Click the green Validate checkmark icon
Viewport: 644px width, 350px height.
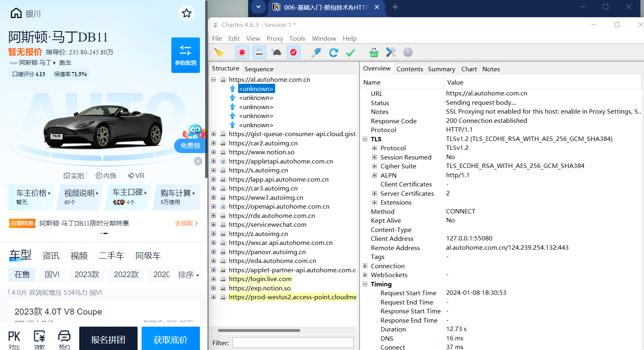click(351, 52)
